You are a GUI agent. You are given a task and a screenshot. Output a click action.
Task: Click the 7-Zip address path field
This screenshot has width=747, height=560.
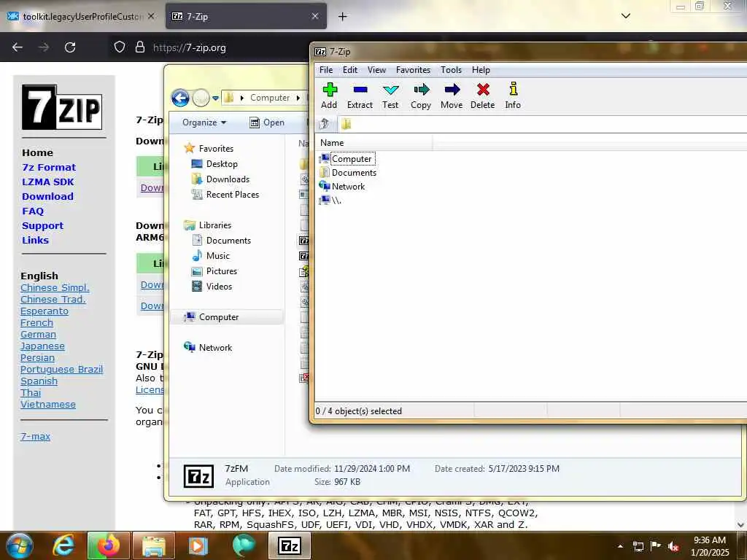542,124
